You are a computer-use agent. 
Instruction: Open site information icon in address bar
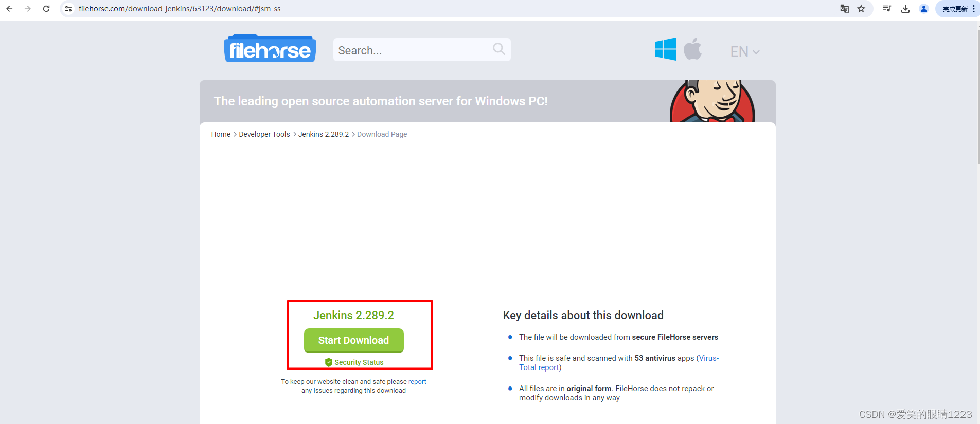(x=68, y=9)
